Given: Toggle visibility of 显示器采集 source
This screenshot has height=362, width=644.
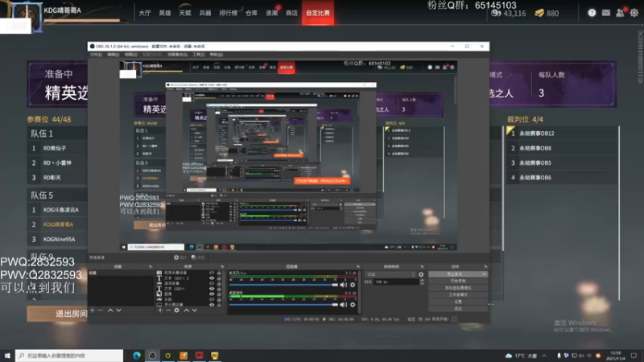Looking at the screenshot, I should coord(212,305).
